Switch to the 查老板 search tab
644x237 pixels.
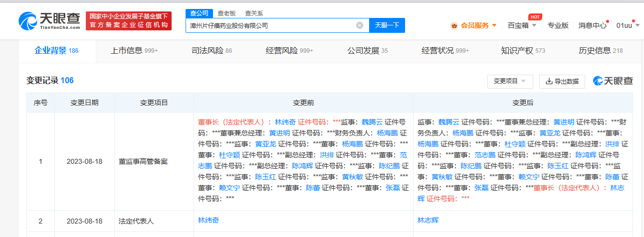tap(226, 13)
